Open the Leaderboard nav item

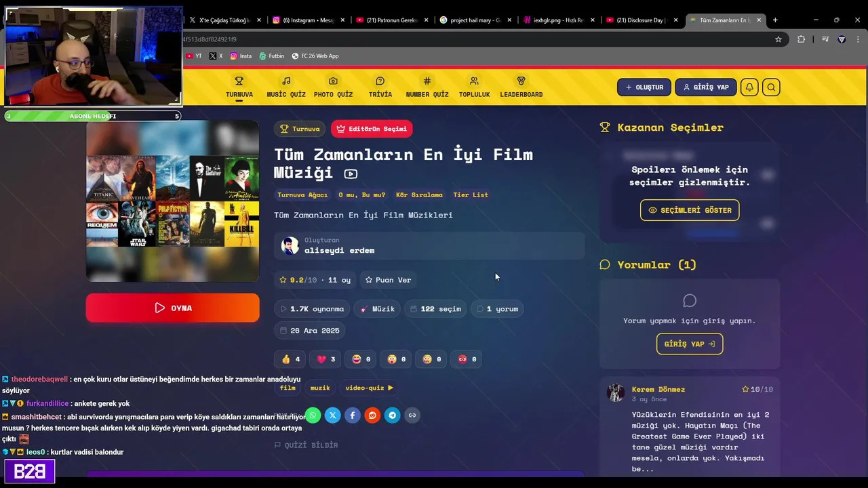tap(521, 87)
